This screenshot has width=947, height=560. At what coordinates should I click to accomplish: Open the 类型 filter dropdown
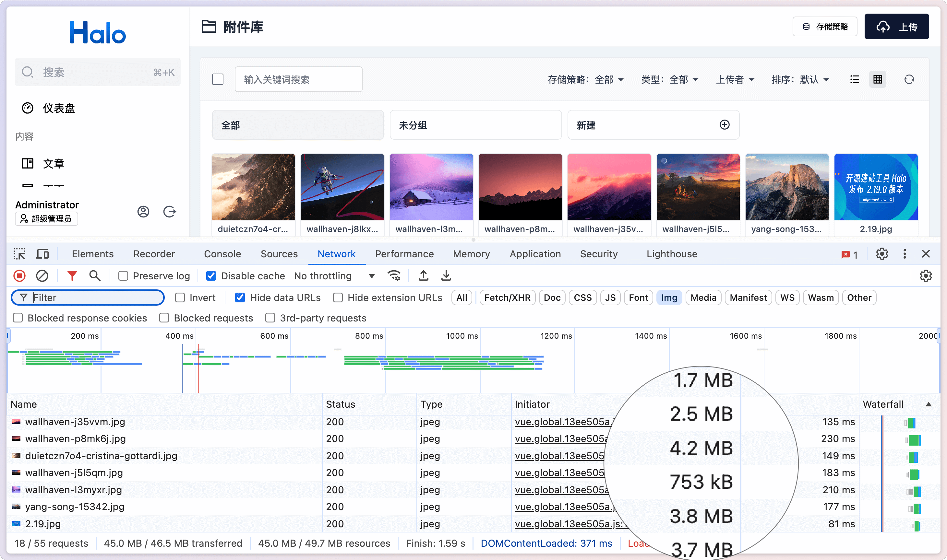[669, 80]
